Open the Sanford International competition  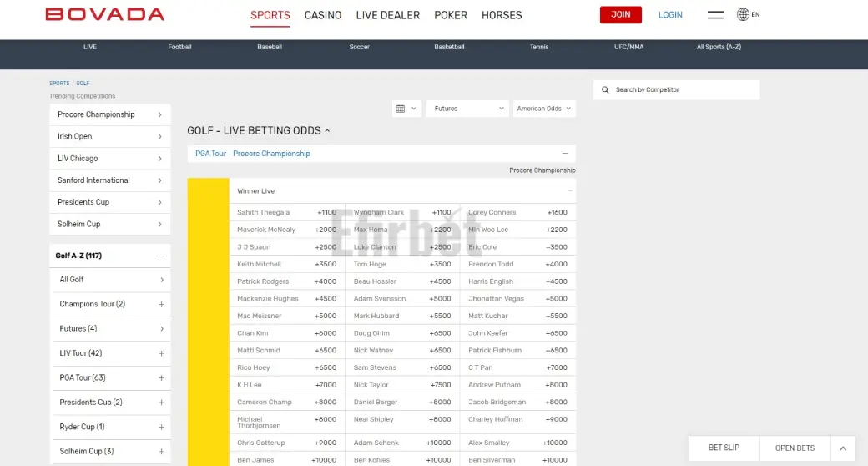pos(109,180)
